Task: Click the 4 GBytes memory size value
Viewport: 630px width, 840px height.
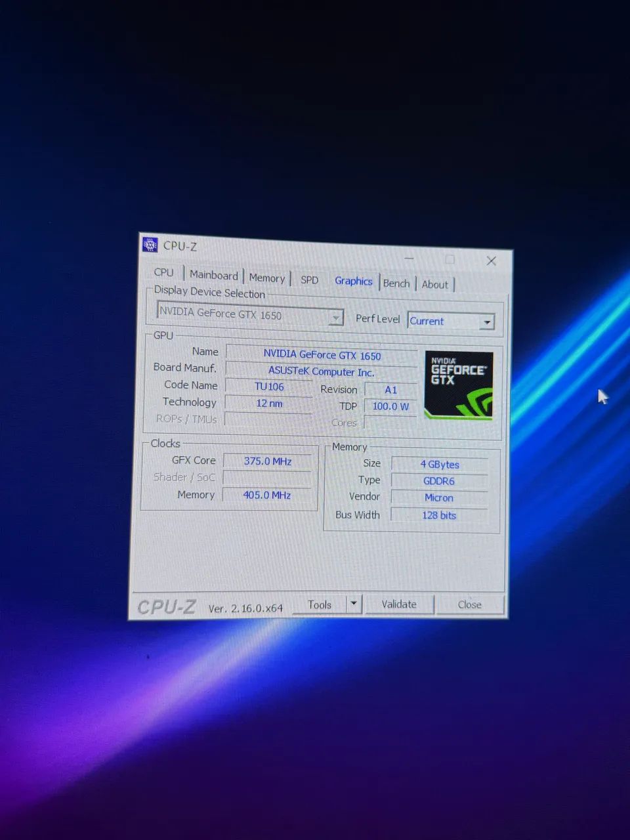Action: [440, 465]
